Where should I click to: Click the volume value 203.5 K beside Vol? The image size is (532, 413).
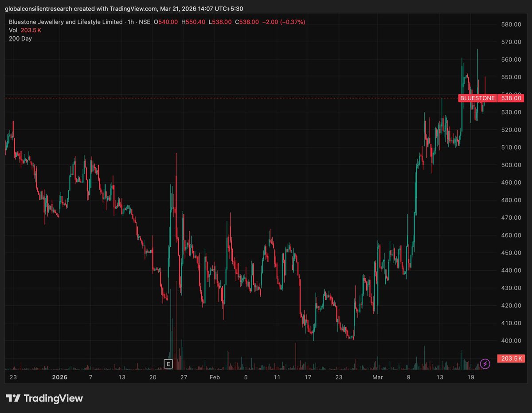tap(31, 30)
